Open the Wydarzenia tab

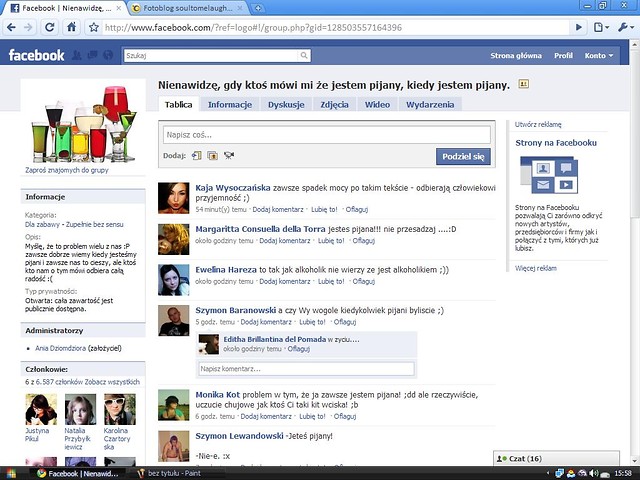[430, 104]
